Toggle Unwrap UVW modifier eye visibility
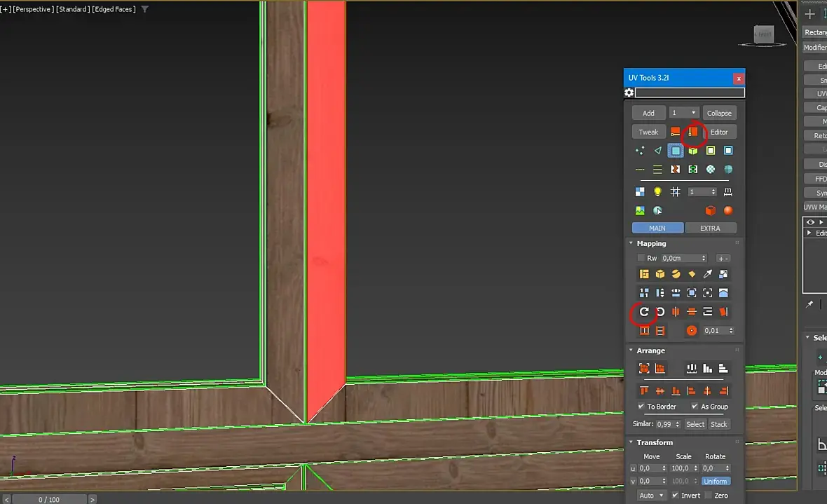The width and height of the screenshot is (827, 504). tap(810, 222)
